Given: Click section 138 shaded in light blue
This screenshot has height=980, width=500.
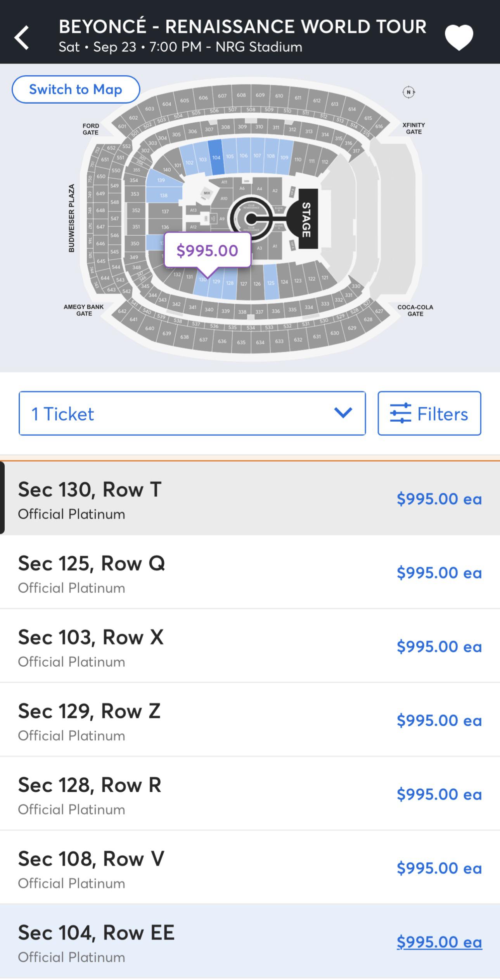Looking at the screenshot, I should (x=164, y=195).
